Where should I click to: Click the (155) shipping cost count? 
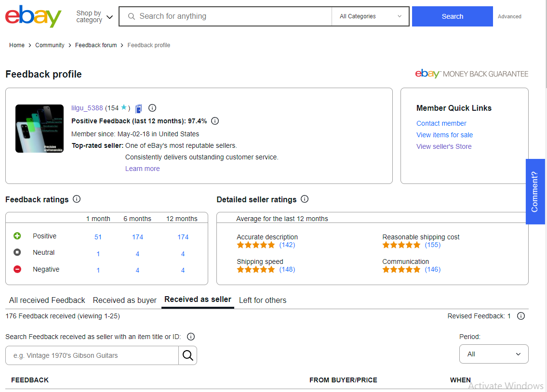(x=433, y=245)
